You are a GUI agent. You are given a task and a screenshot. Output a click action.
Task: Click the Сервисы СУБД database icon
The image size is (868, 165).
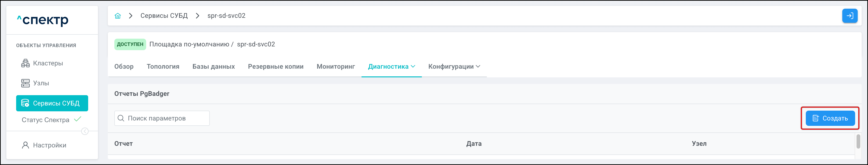coord(25,103)
